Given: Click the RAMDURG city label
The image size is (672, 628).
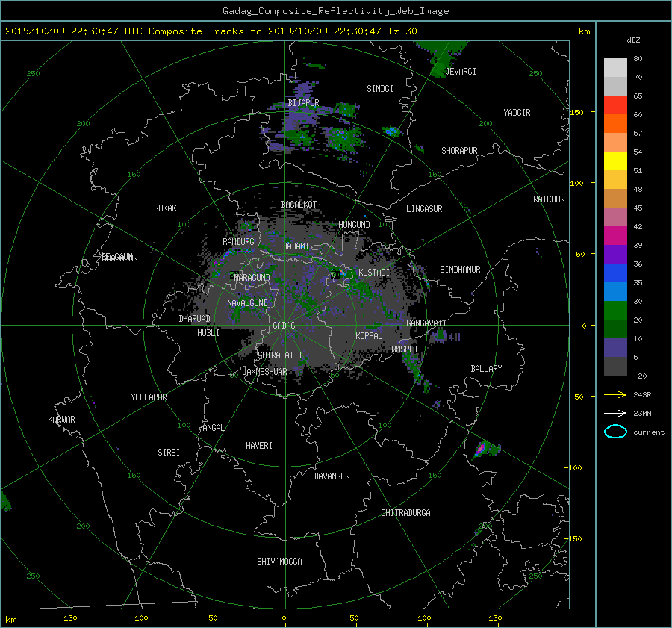Looking at the screenshot, I should 238,242.
